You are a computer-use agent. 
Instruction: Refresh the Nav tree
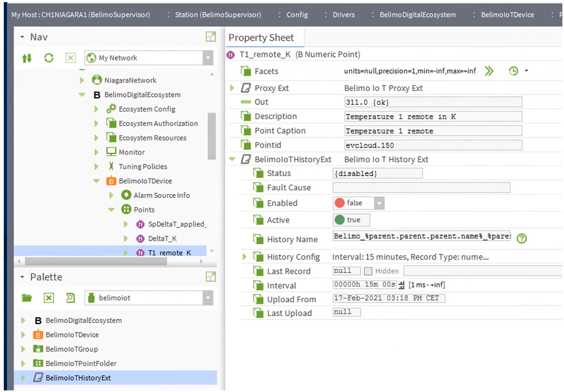(49, 58)
